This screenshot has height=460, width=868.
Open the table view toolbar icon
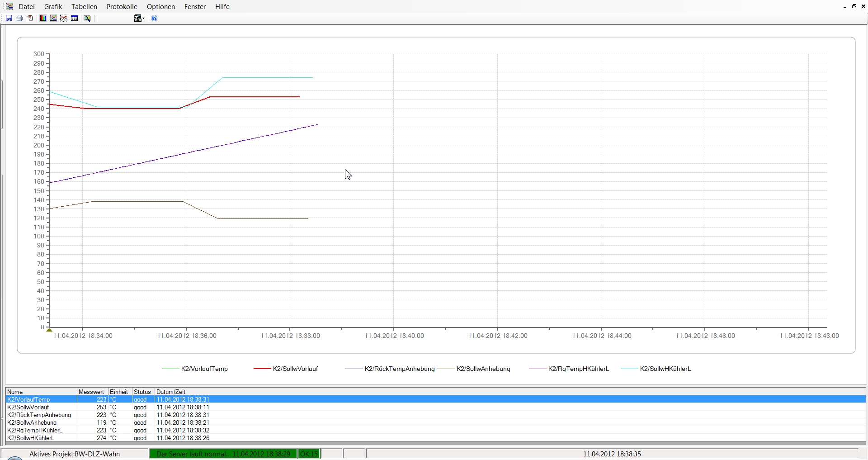pos(75,18)
